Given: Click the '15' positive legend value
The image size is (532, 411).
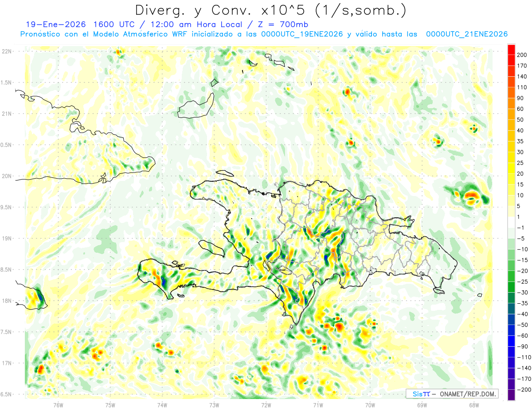Looking at the screenshot, I should tap(520, 184).
